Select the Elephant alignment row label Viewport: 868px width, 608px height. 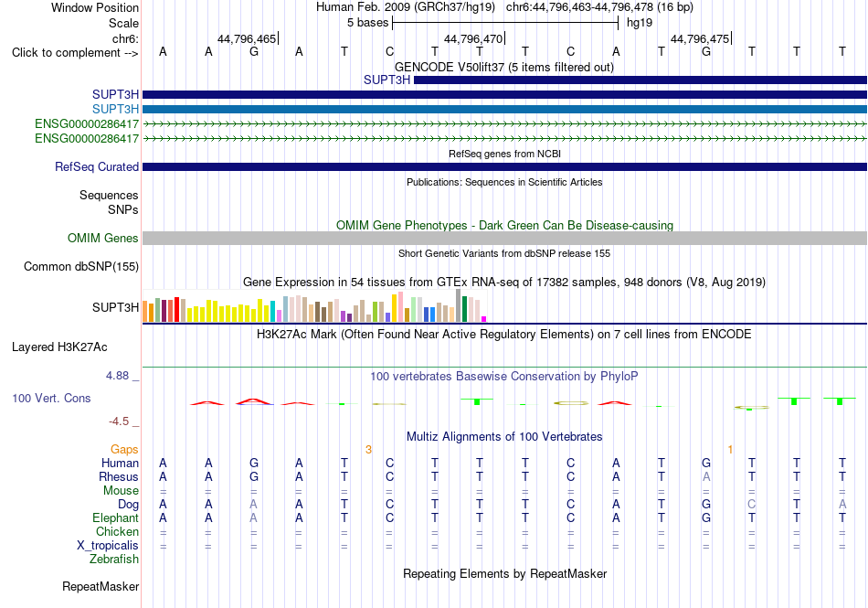[115, 517]
